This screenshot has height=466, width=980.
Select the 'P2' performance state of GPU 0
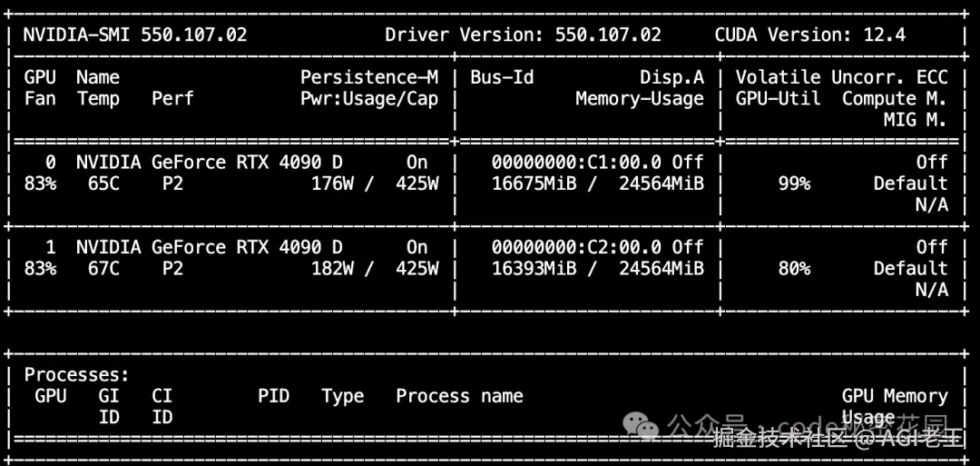pyautogui.click(x=172, y=183)
